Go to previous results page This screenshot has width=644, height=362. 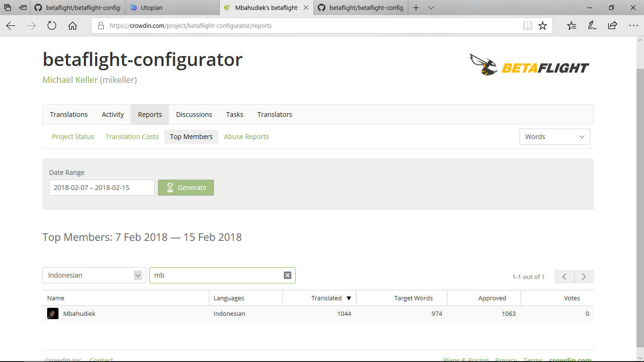[564, 277]
